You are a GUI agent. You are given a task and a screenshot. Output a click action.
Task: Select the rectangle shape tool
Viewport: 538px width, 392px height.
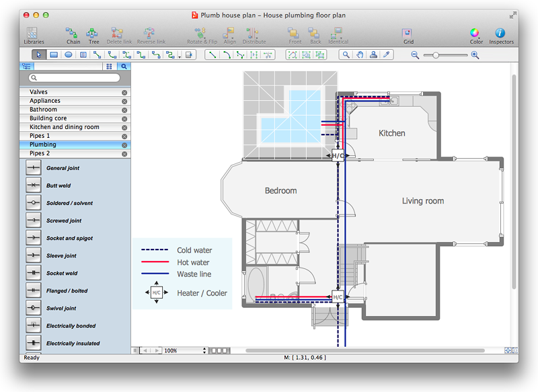(54, 55)
